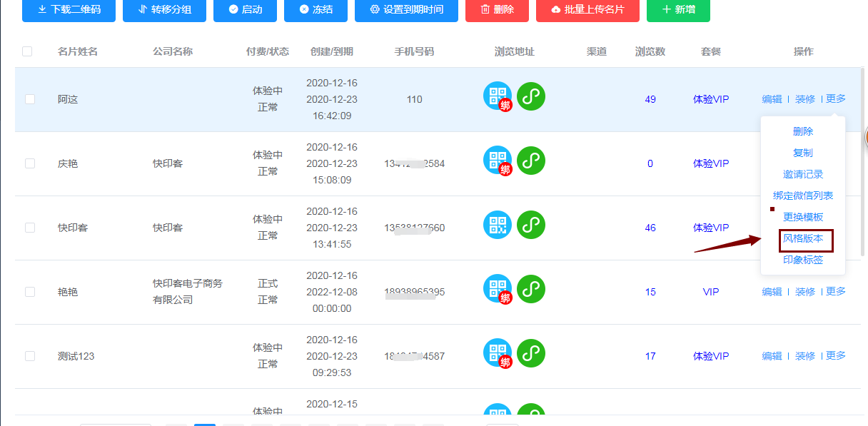Image resolution: width=868 pixels, height=426 pixels.
Task: Click the green link icon in 艳艳 row
Action: point(530,289)
